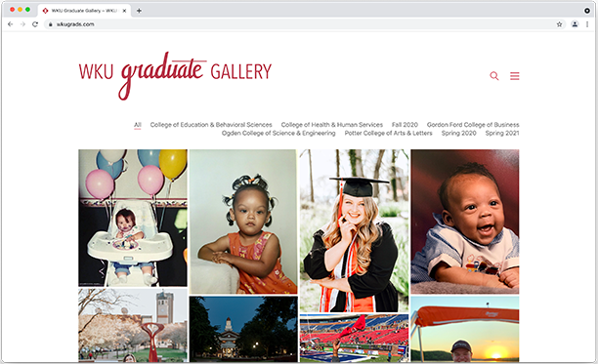The image size is (598, 364).
Task: Open baby in high chair with balloons photo
Action: [133, 218]
